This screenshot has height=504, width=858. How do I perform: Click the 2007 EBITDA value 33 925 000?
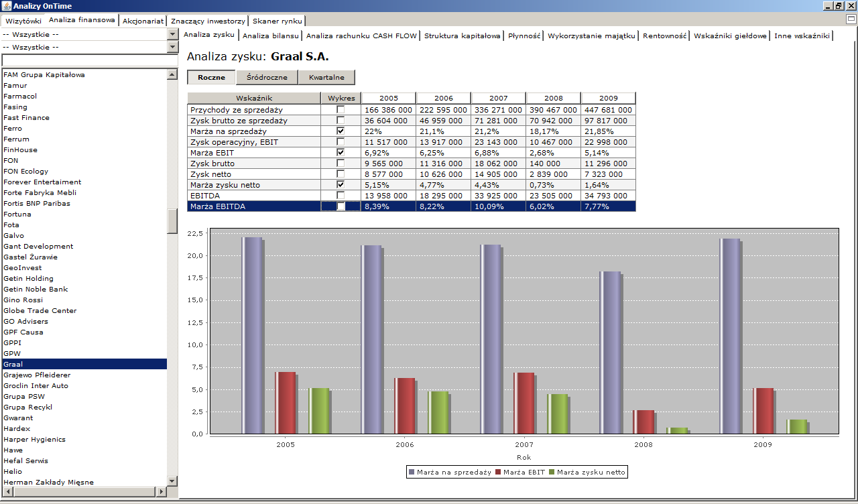(x=499, y=195)
